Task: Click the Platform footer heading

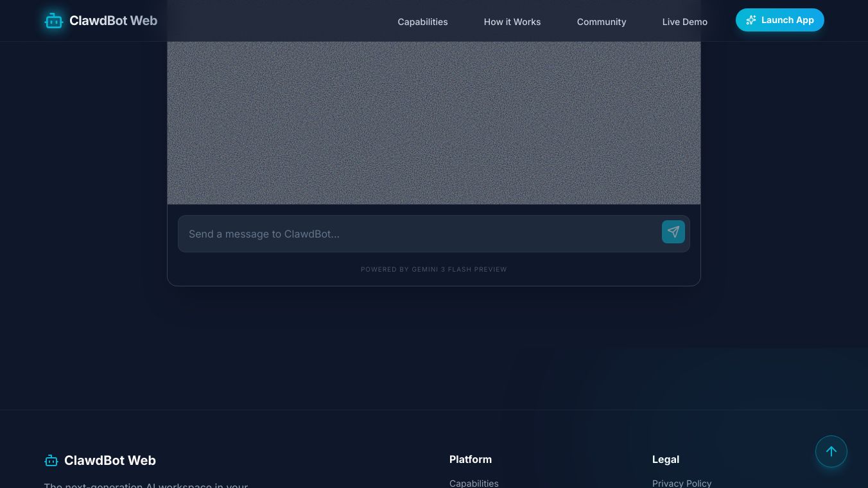Action: [x=471, y=459]
